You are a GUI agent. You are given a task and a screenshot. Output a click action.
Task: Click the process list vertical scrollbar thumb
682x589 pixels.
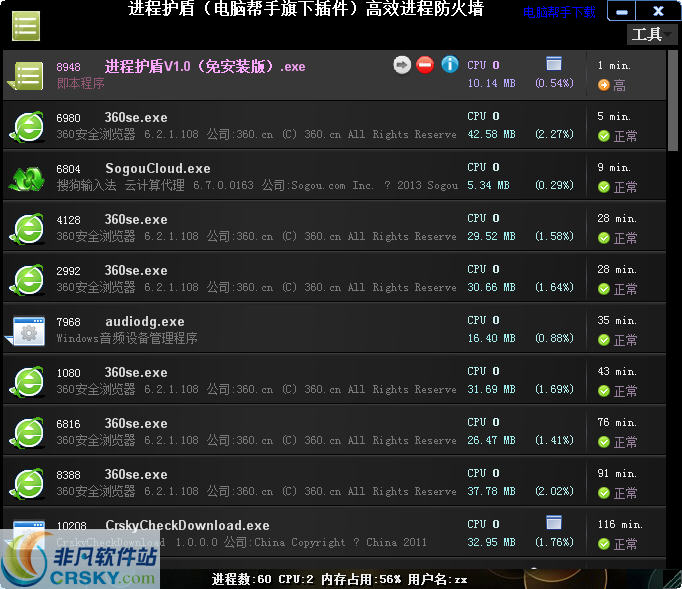tap(672, 101)
